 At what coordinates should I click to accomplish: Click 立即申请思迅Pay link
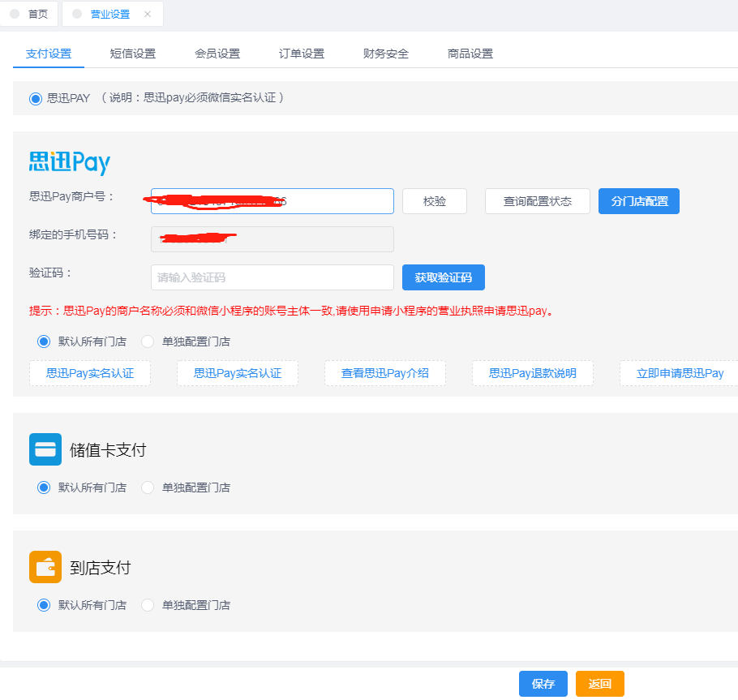click(680, 373)
